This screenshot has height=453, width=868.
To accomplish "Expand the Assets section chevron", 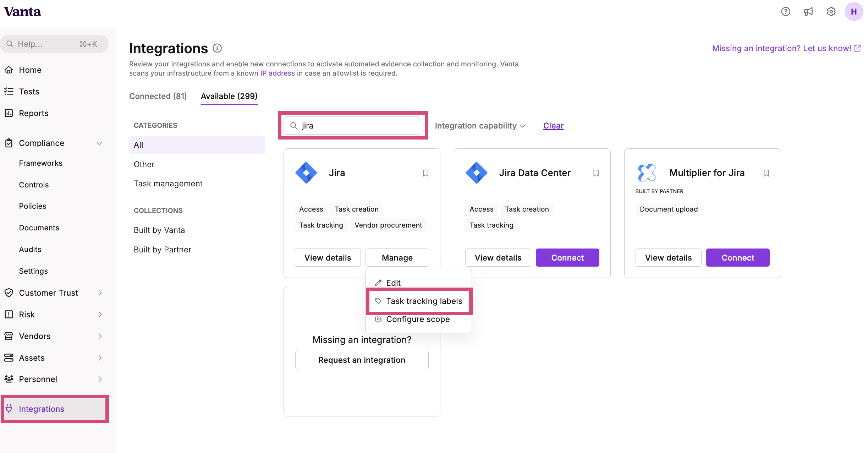I will point(100,358).
